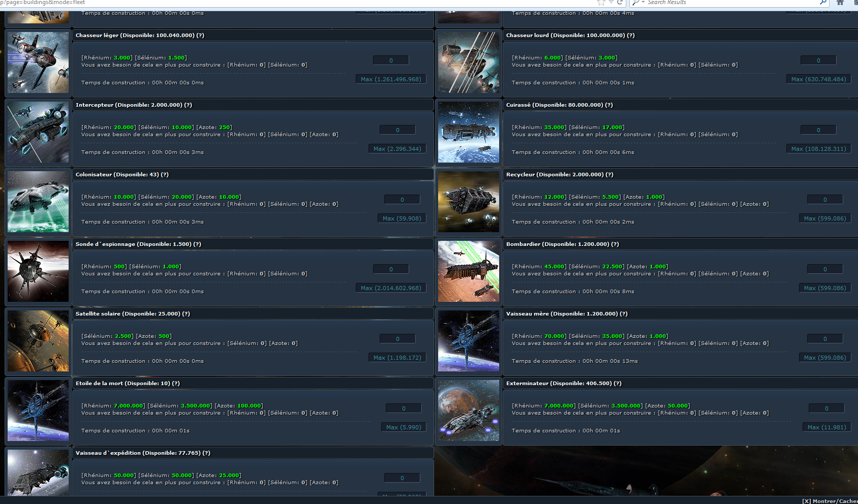Click the Chasseur léger ship image

38,62
